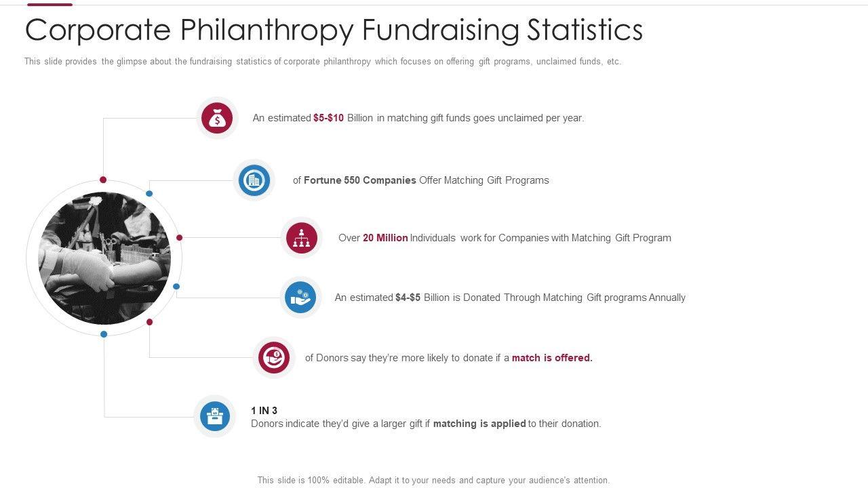The height and width of the screenshot is (488, 868).
Task: Click the '$4-$5' Billion donated statement
Action: pos(510,298)
